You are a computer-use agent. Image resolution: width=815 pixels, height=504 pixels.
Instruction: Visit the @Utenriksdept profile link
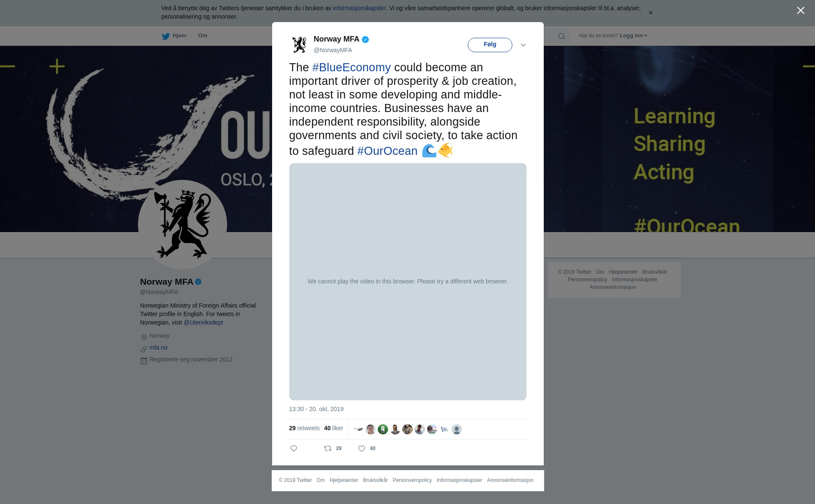(203, 322)
